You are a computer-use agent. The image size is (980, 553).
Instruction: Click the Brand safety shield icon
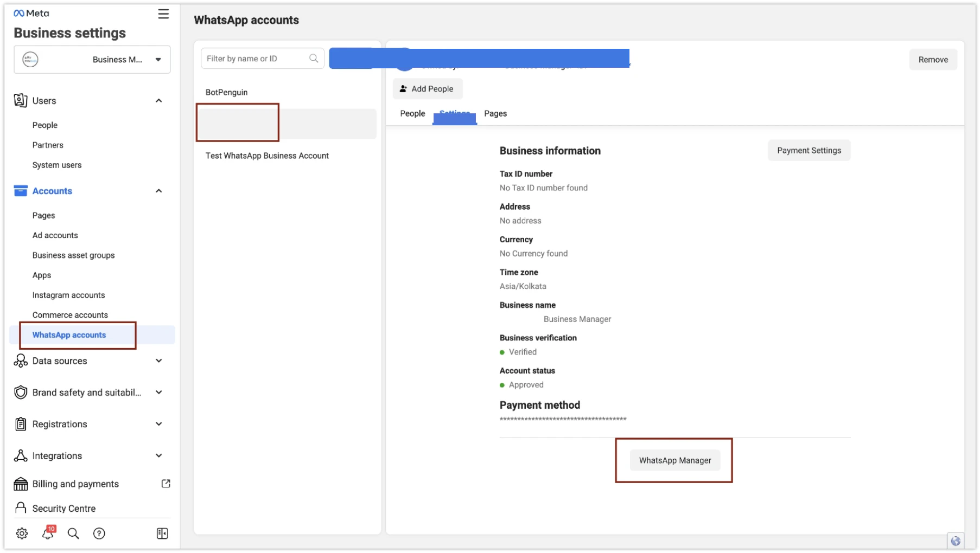coord(21,393)
